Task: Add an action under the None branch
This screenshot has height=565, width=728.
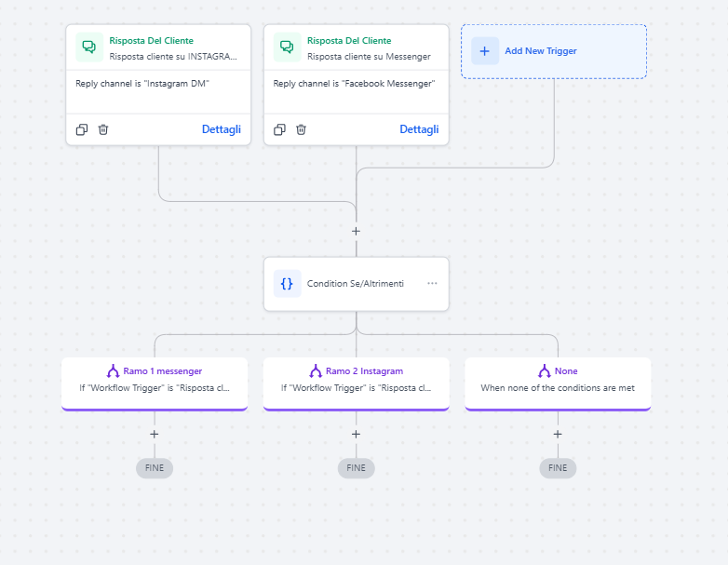Action: [558, 434]
